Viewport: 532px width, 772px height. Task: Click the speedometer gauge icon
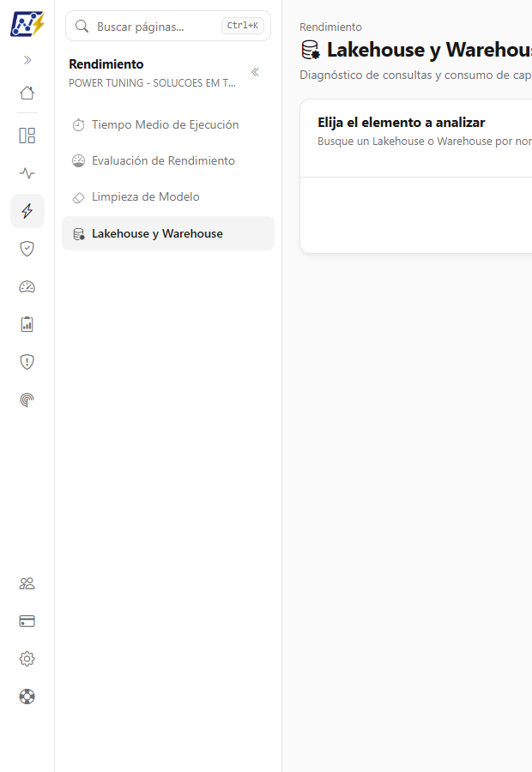click(27, 286)
